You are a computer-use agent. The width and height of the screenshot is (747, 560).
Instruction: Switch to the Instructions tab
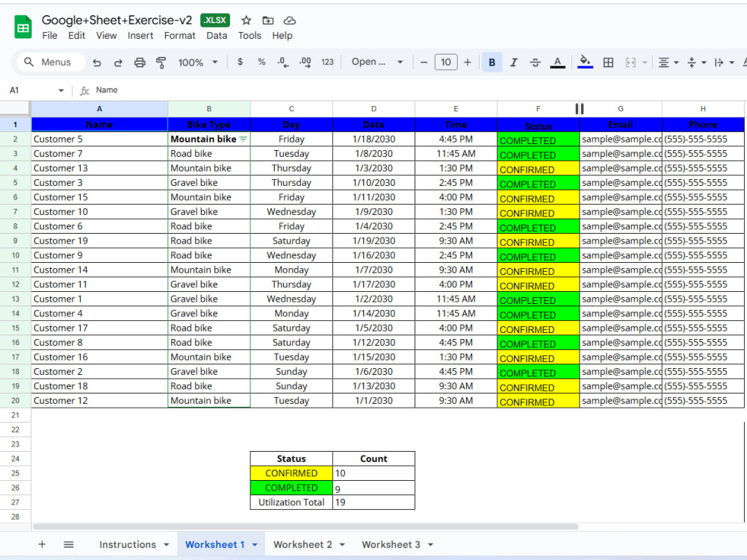(x=128, y=544)
